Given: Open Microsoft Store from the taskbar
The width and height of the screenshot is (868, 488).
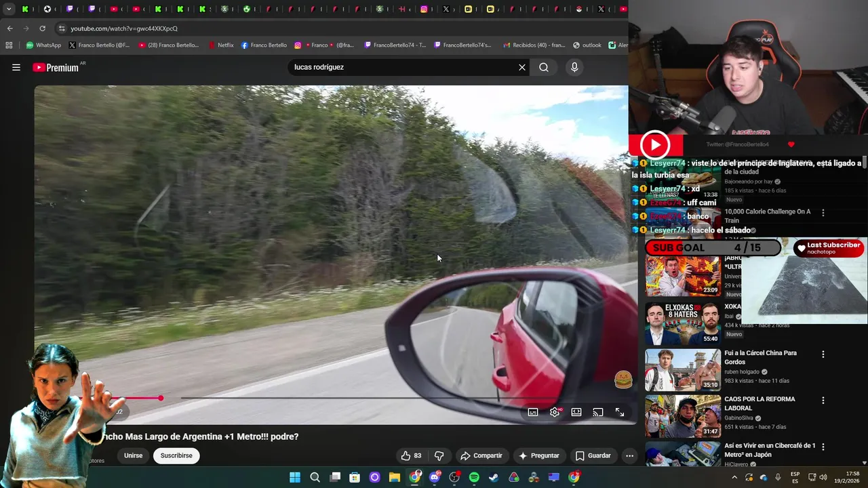Looking at the screenshot, I should (x=355, y=477).
